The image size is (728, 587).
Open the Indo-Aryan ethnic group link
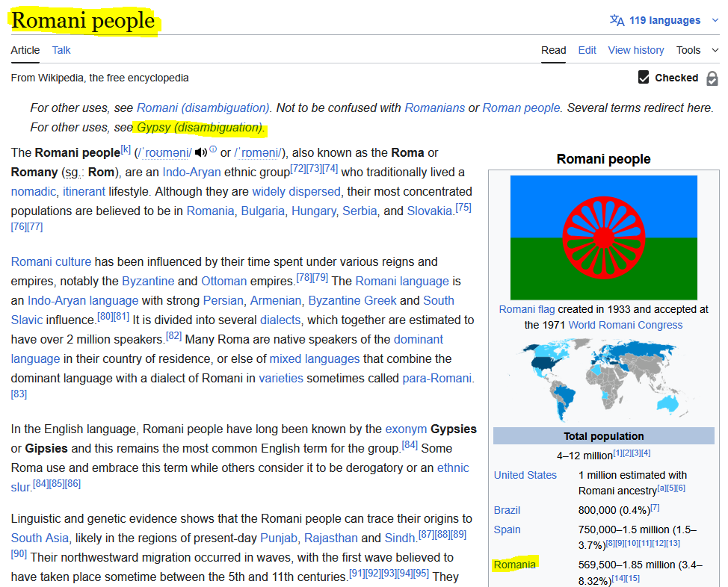pos(191,173)
